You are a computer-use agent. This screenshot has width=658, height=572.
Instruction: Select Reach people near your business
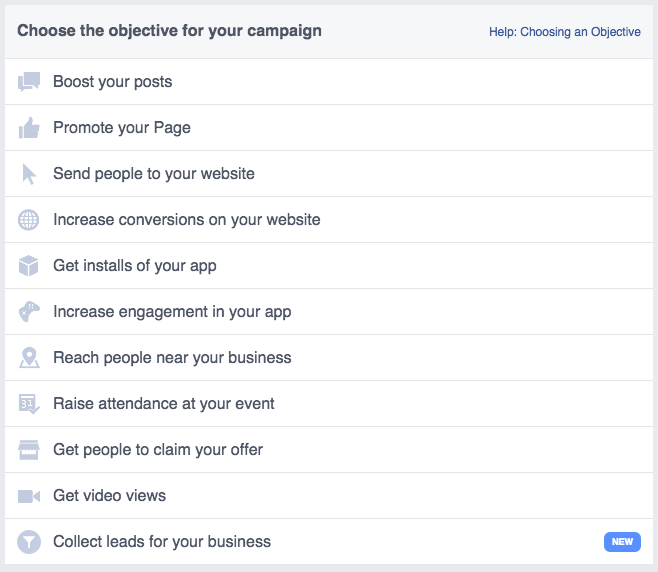tap(172, 358)
